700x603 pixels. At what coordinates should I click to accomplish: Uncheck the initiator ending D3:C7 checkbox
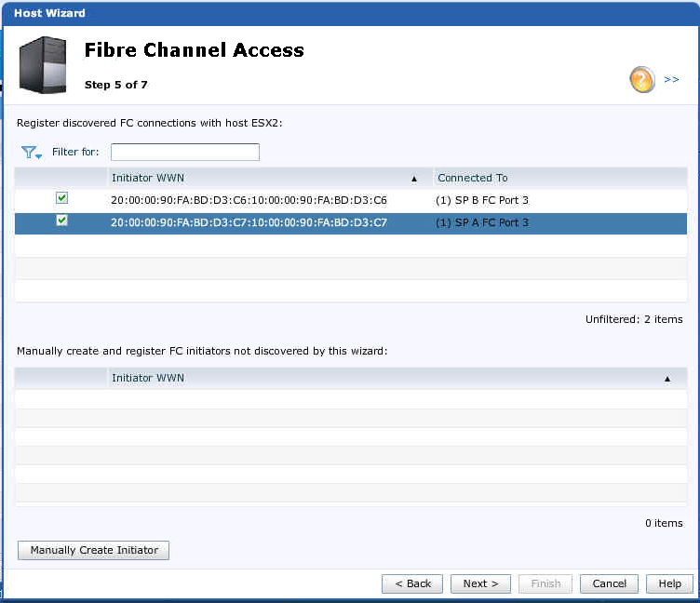(x=61, y=220)
